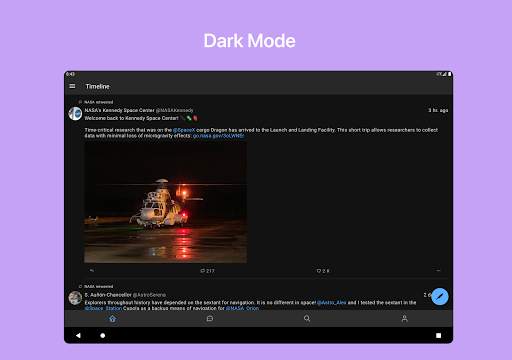
Task: Click the @NASAKennedy handle
Action: [175, 110]
